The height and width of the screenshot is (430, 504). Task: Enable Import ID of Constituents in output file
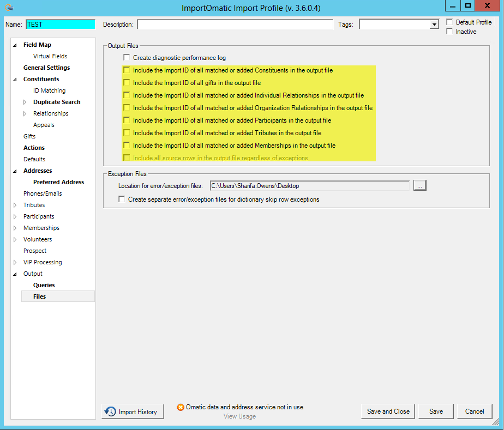click(x=127, y=70)
